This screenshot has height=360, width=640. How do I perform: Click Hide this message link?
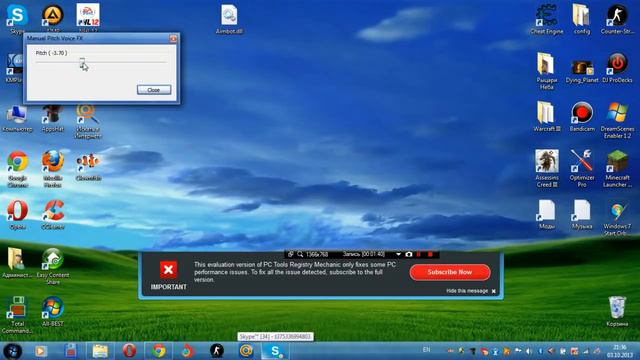click(x=467, y=291)
